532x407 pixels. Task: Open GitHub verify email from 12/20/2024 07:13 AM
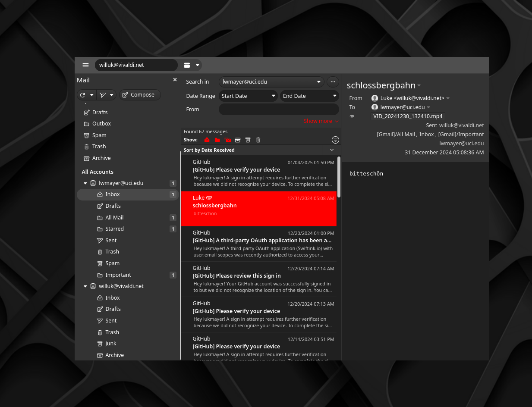click(258, 314)
